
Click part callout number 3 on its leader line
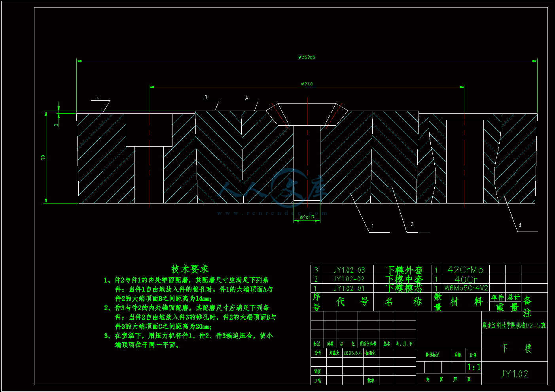click(520, 225)
